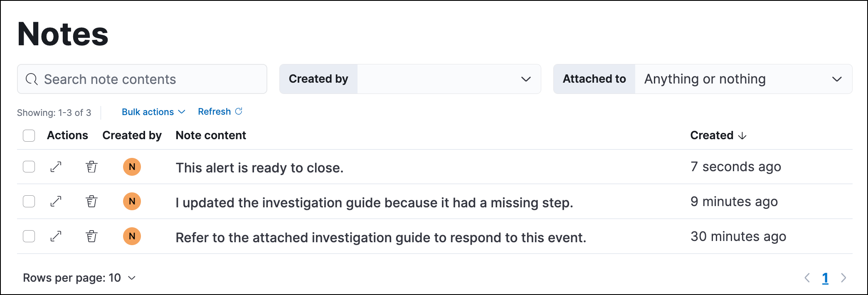The width and height of the screenshot is (868, 295).
Task: Open the Bulk actions menu
Action: click(153, 112)
